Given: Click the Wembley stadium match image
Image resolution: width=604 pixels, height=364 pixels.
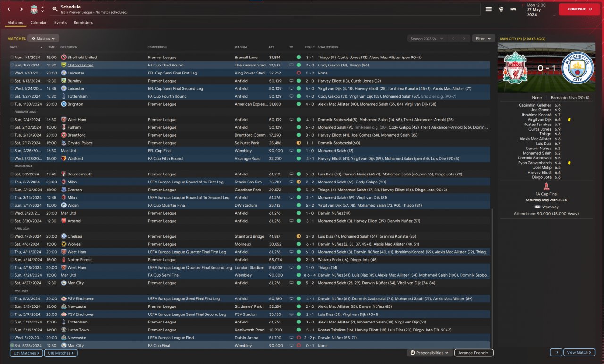Looking at the screenshot, I should 546,67.
